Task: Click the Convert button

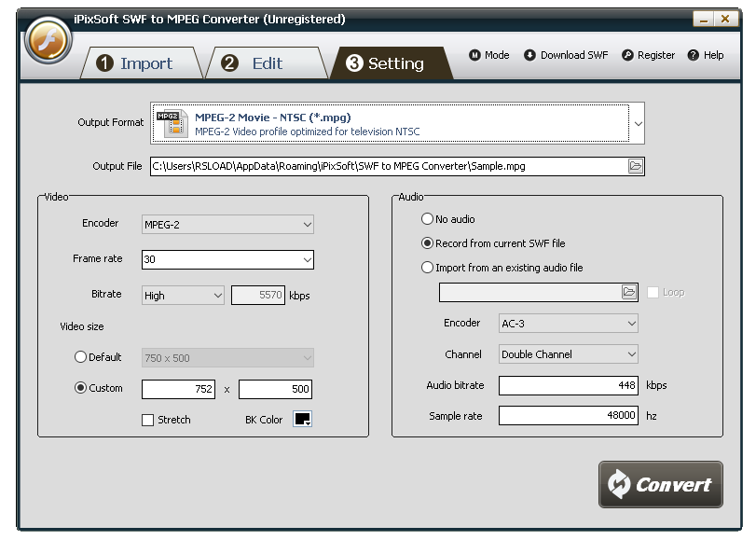Action: 661,484
